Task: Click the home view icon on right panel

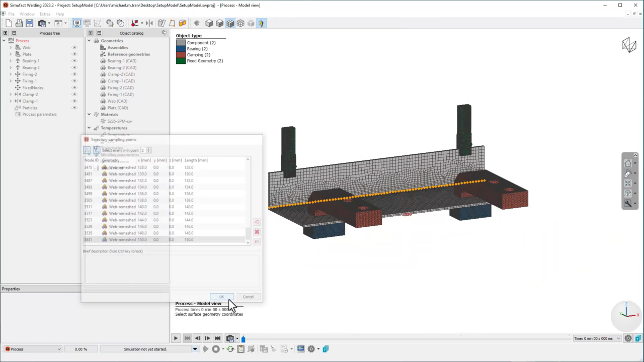Action: click(x=628, y=163)
